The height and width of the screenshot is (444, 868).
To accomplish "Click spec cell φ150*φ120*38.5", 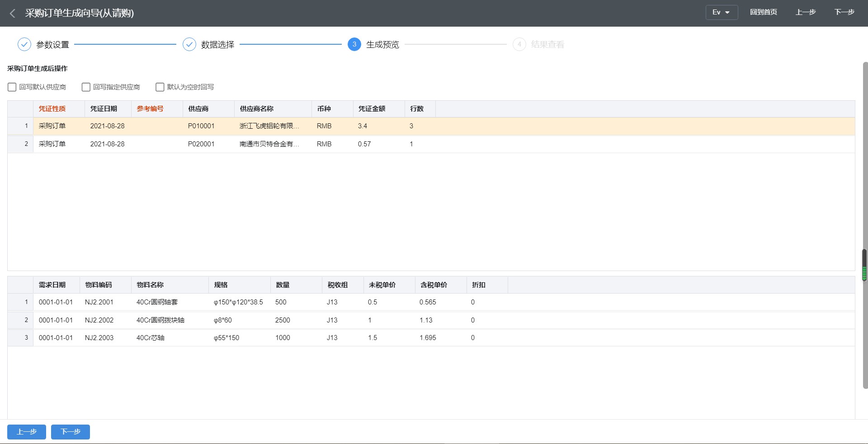I will [238, 302].
